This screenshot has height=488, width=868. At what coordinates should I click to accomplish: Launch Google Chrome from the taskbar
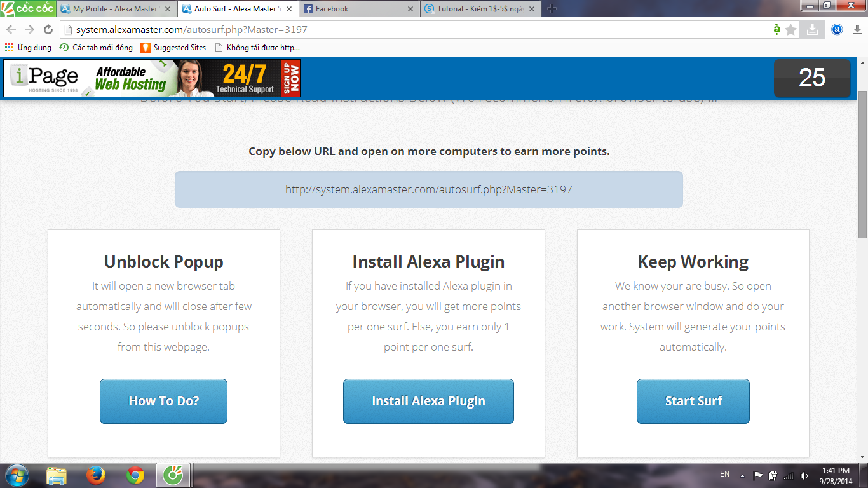click(135, 475)
